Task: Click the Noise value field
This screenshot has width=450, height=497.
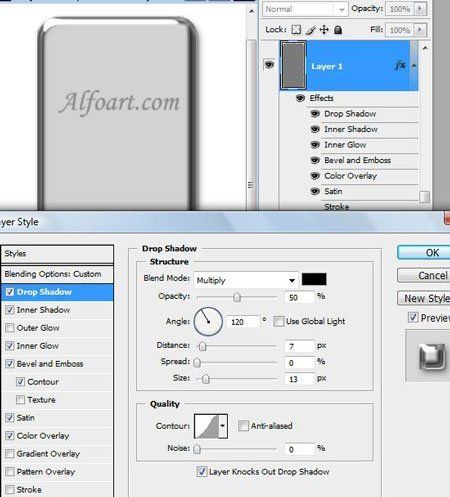Action: pos(299,449)
